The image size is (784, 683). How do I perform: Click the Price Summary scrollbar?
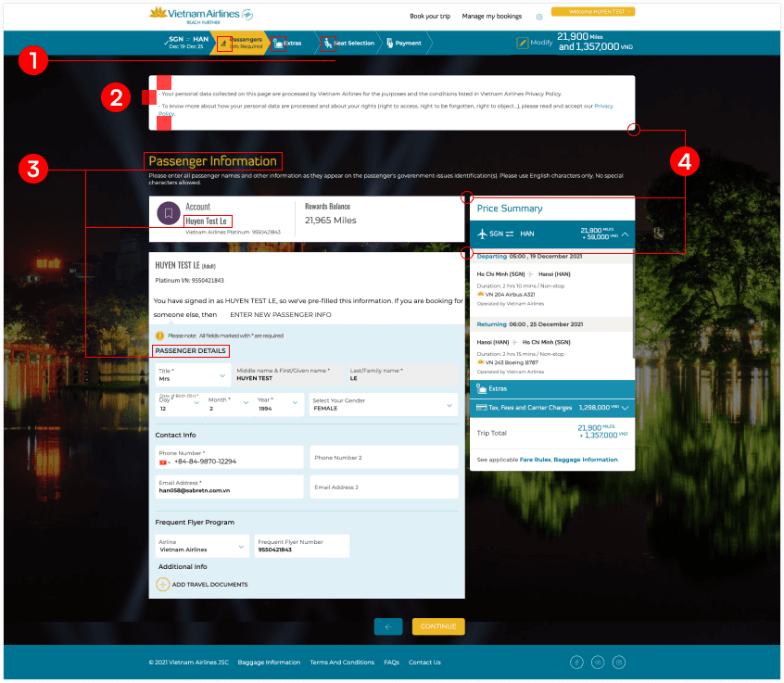click(x=634, y=305)
